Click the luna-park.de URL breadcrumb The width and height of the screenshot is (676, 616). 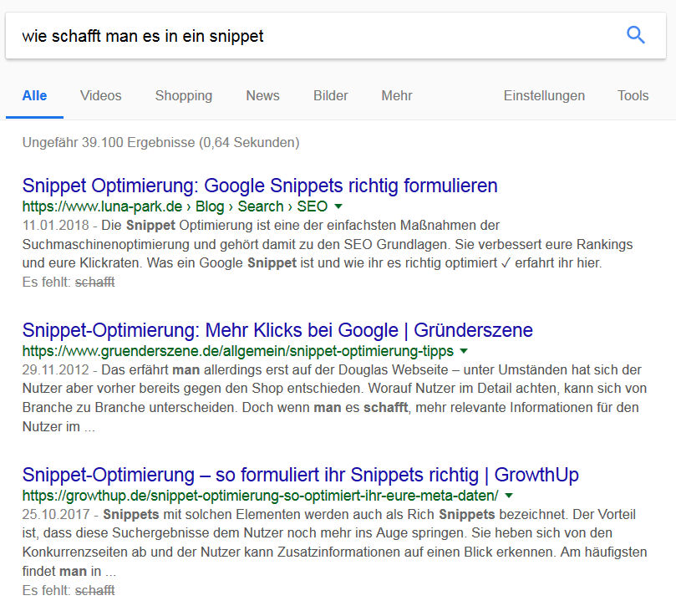pos(175,206)
